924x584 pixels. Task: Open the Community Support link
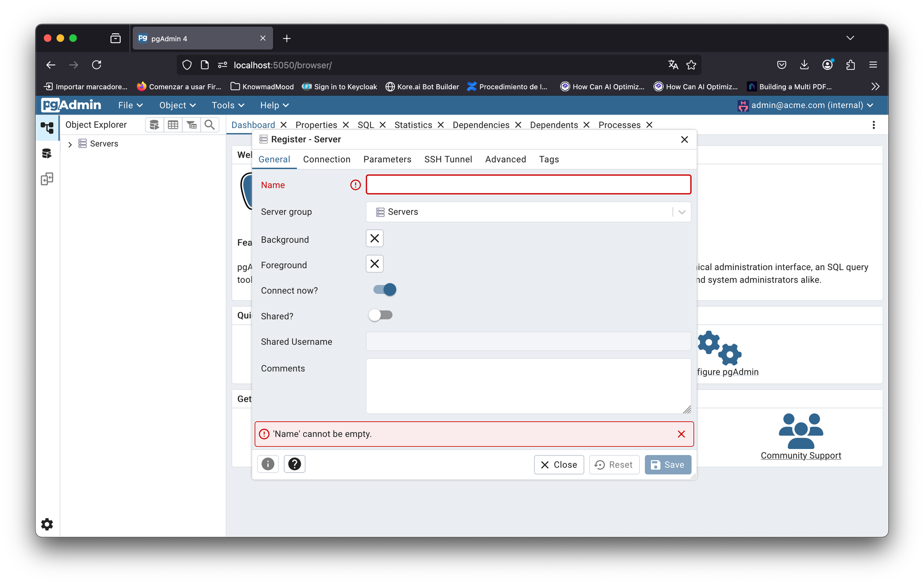801,455
